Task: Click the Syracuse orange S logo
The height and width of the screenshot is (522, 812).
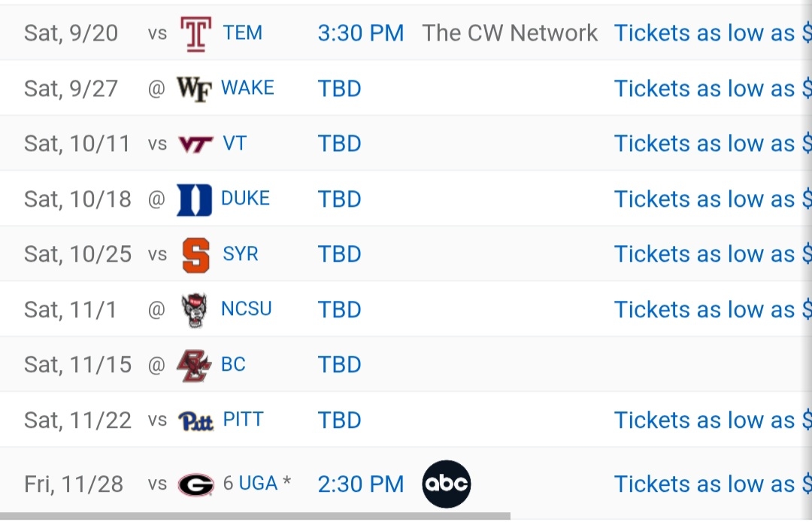Action: [195, 255]
